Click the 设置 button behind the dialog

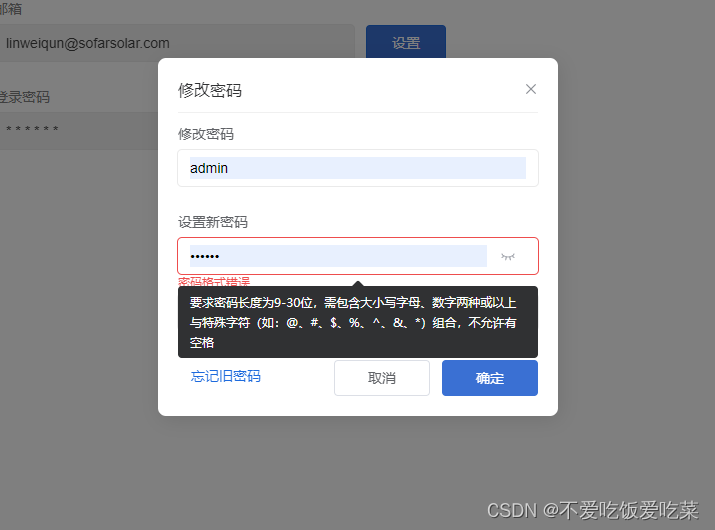pyautogui.click(x=406, y=42)
